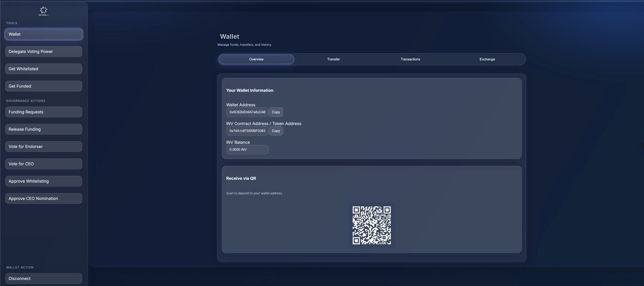
Task: Click the "INV Contract Address / Token Address" label
Action: 264,124
